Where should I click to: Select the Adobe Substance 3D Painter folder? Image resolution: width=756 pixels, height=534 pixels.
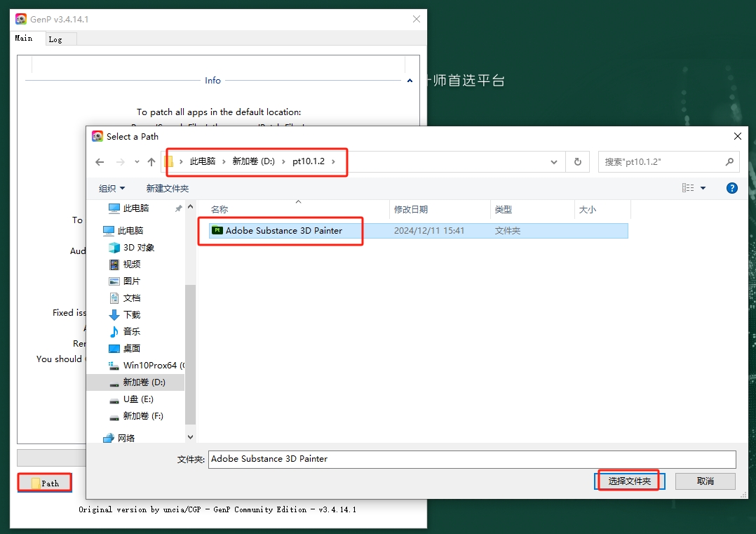tap(283, 231)
